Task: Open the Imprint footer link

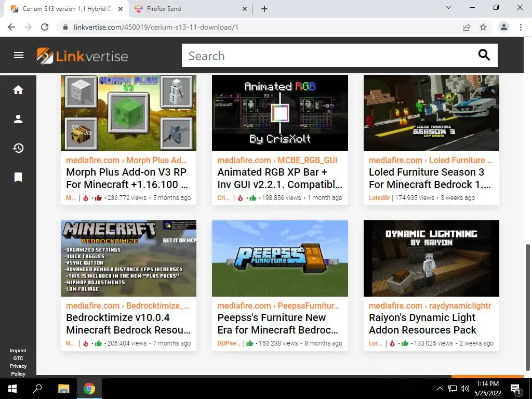Action: (x=18, y=351)
